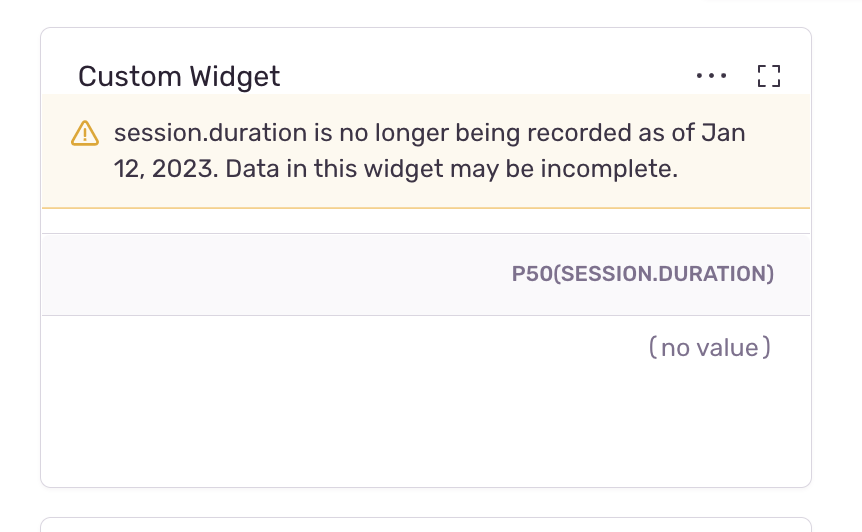Click the empty widget body below the table row
Viewport: 862px width, 532px height.
(x=426, y=431)
